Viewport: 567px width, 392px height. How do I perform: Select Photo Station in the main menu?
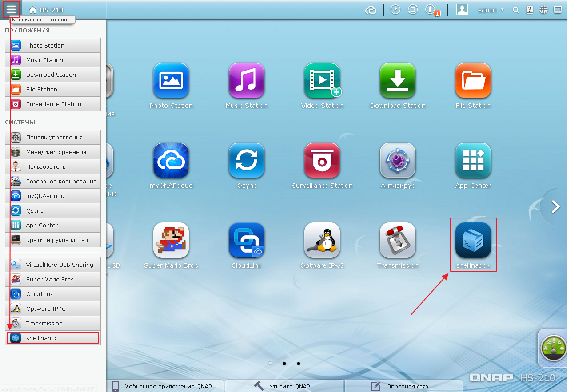click(x=53, y=45)
